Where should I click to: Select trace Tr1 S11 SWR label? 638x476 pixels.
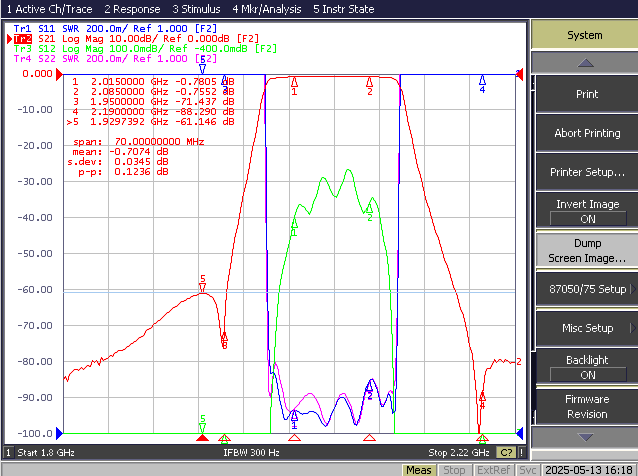[115, 28]
